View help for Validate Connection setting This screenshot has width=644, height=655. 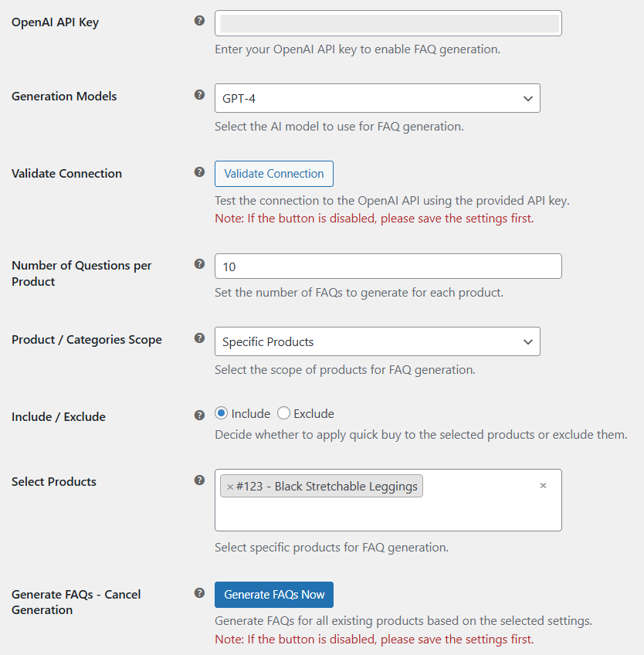tap(199, 171)
